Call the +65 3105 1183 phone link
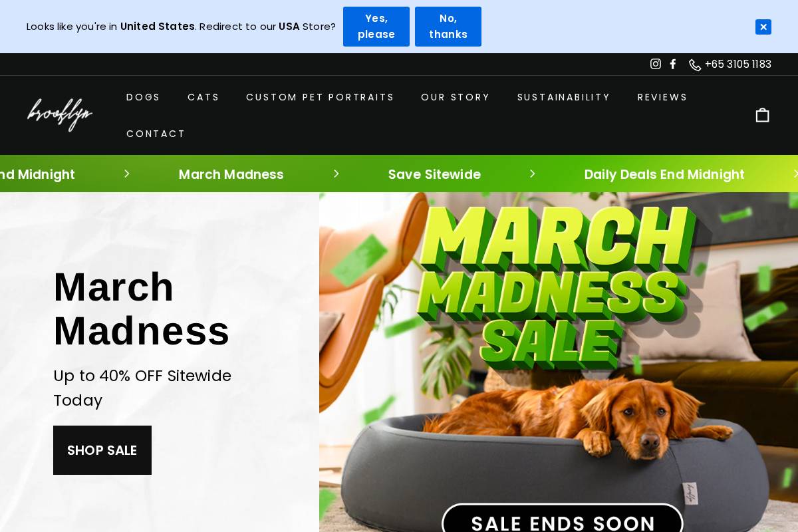 coord(738,65)
